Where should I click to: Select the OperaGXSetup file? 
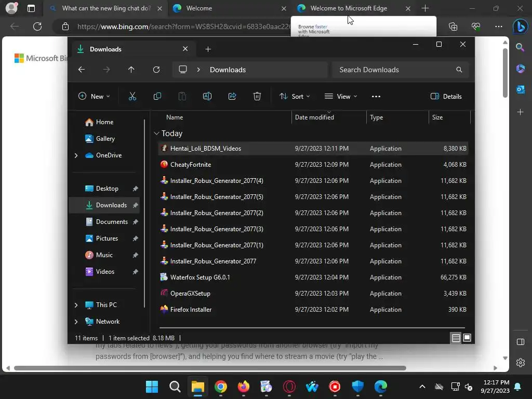point(313,294)
